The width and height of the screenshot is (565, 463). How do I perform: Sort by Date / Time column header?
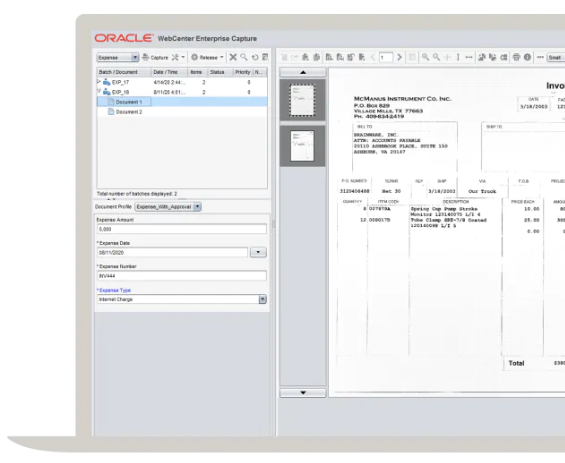pyautogui.click(x=169, y=72)
